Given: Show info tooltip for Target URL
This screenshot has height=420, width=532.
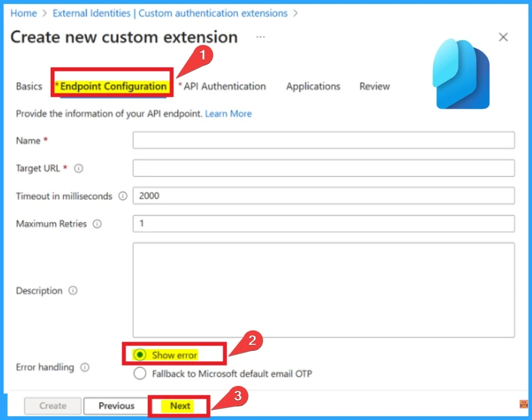Looking at the screenshot, I should pos(78,168).
